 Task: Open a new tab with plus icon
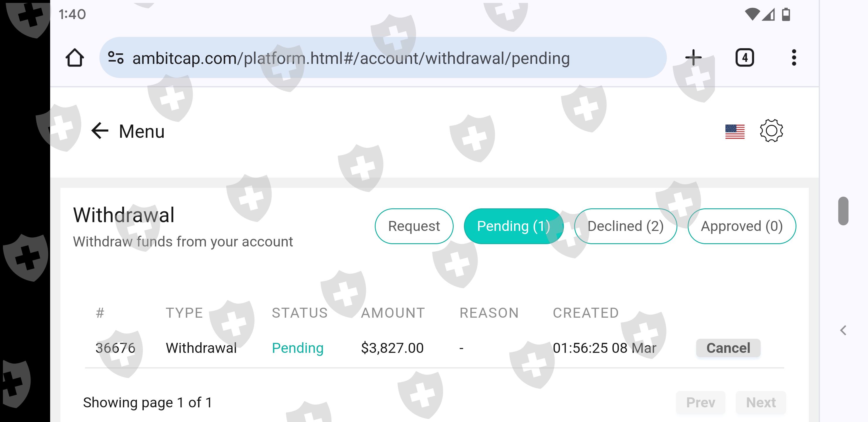[694, 58]
